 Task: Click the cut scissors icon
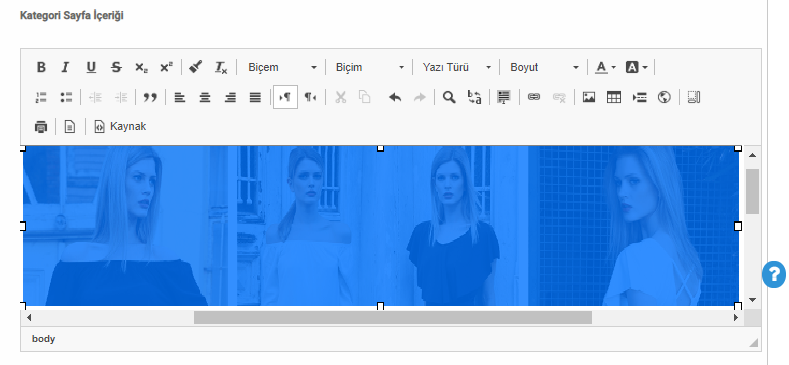click(341, 97)
